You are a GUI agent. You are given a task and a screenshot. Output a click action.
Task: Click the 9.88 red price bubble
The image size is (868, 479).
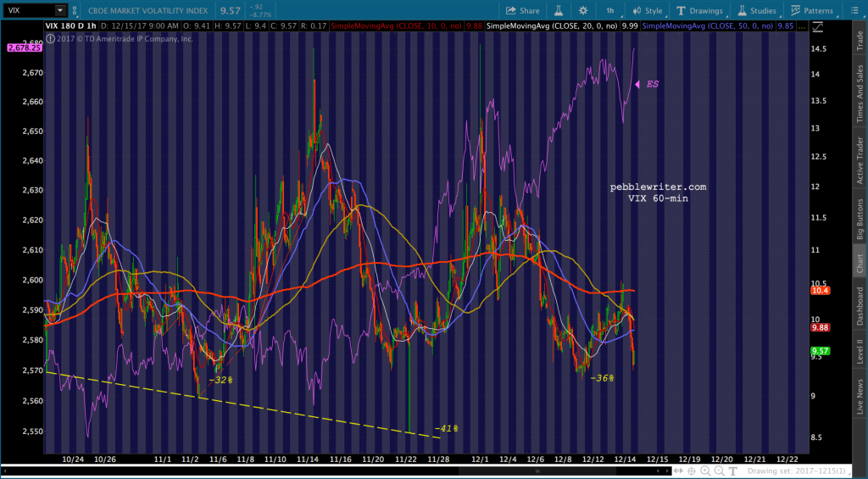click(x=820, y=327)
